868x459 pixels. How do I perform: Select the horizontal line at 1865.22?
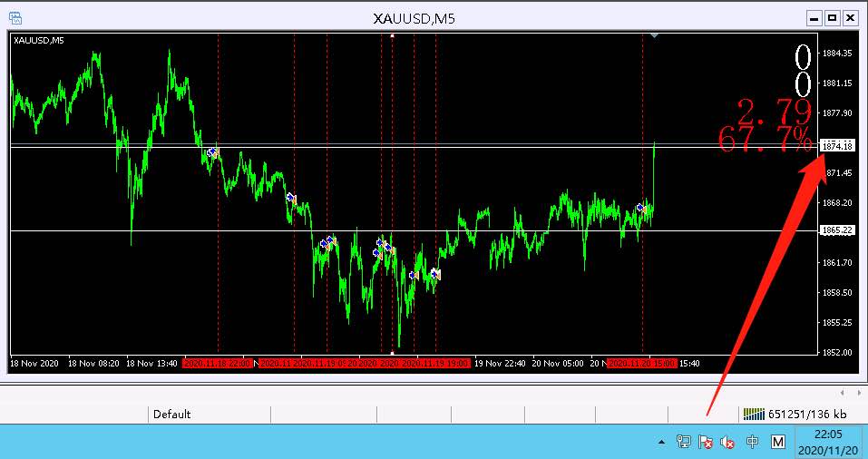coord(414,230)
